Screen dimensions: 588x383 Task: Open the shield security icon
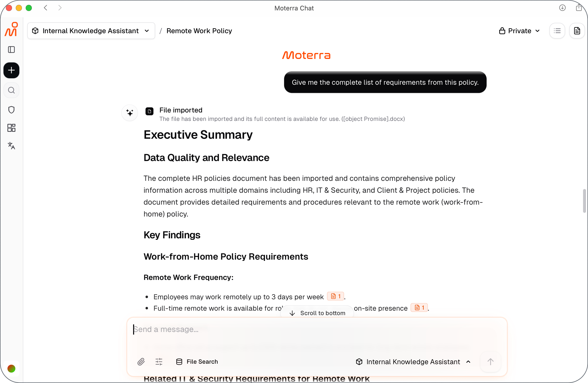tap(11, 110)
